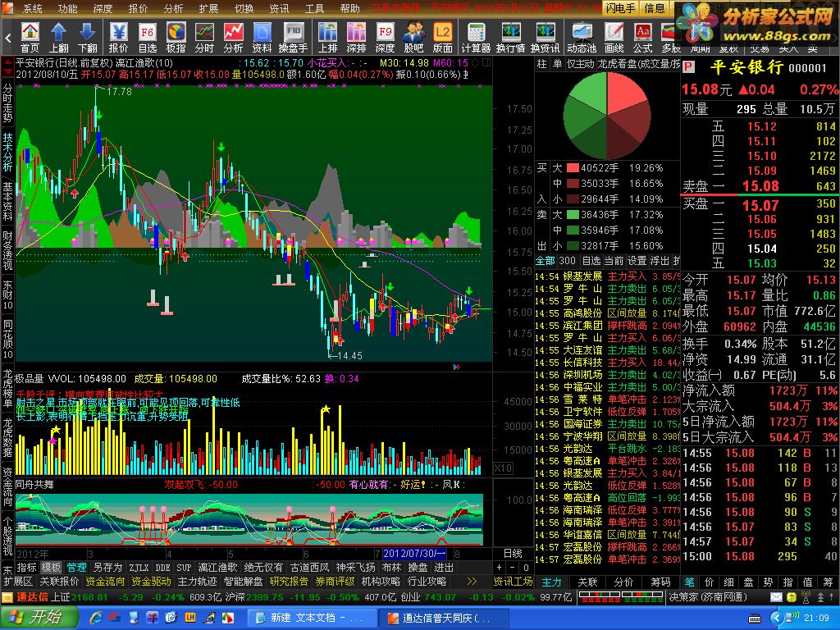Click the 上翻 up-arrow toolbar icon
This screenshot has height=630, width=840.
point(58,38)
